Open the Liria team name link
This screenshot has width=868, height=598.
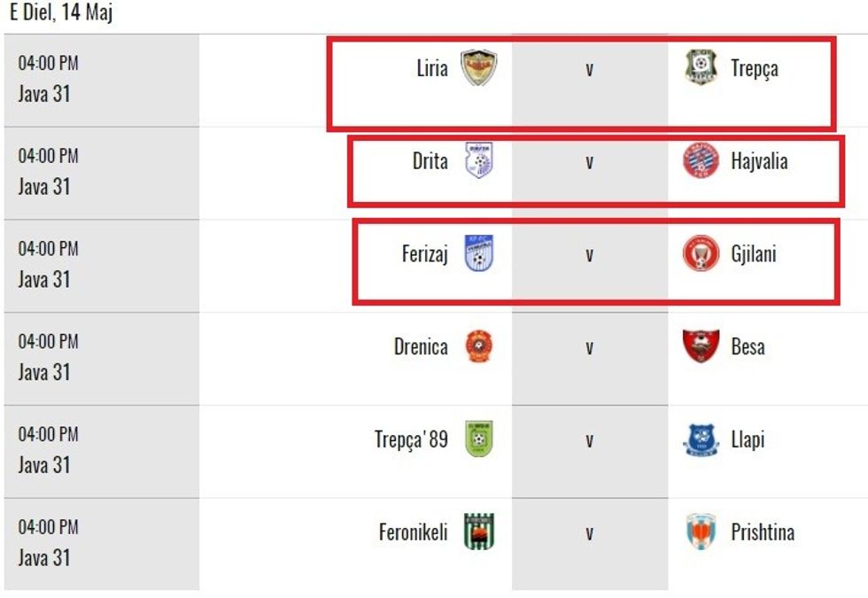432,68
